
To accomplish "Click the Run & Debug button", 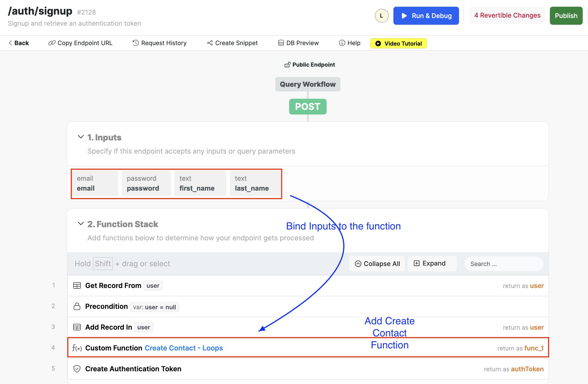I will click(x=426, y=16).
